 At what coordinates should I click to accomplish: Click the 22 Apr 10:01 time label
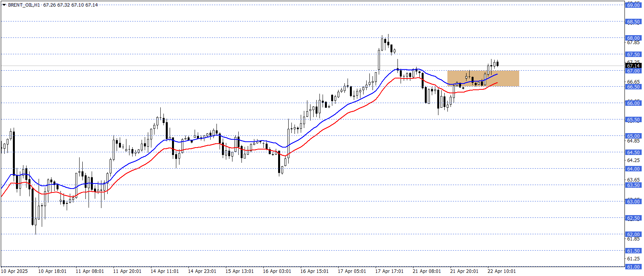502,271
